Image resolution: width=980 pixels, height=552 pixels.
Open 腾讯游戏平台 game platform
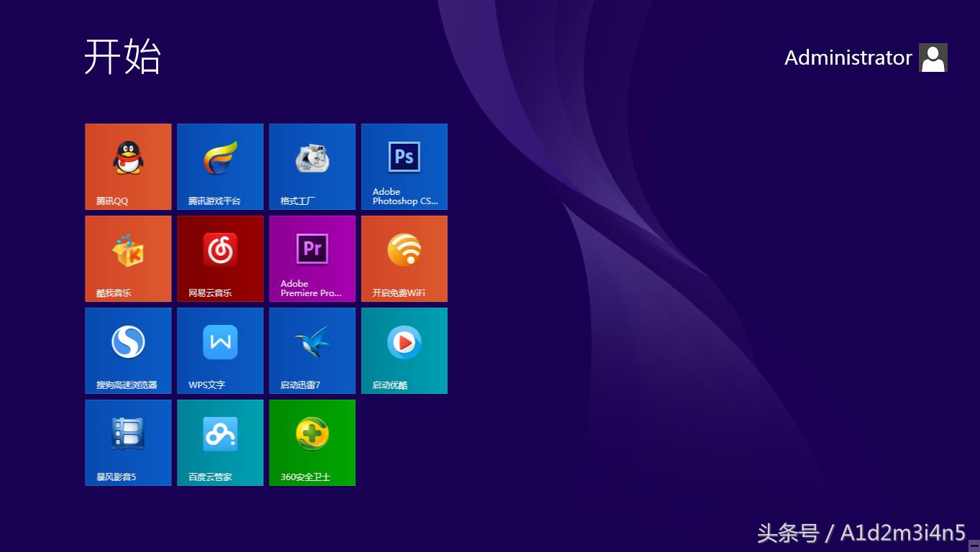point(220,166)
